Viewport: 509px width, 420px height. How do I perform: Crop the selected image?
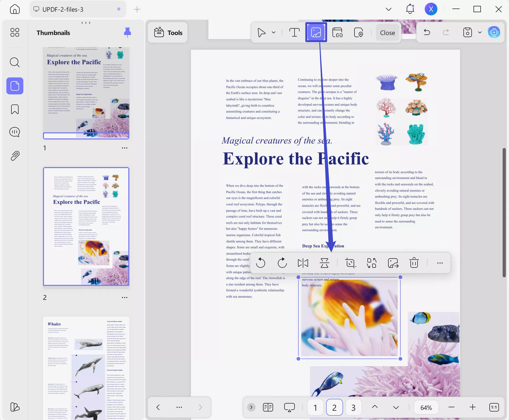350,263
